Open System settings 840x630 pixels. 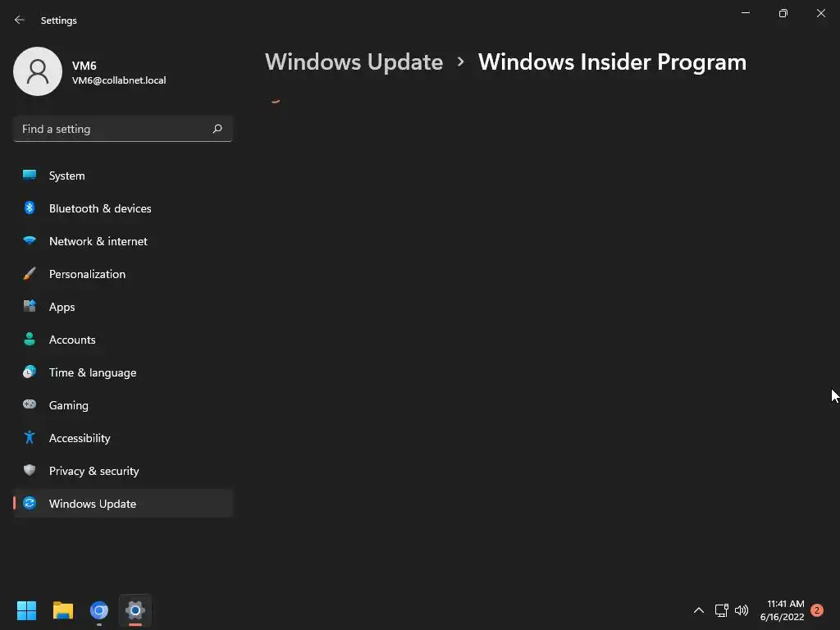tap(123, 176)
